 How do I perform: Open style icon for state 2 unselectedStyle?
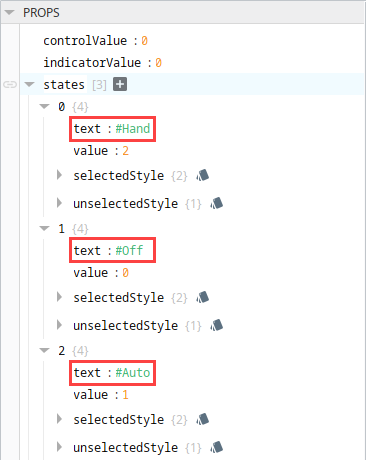217,447
